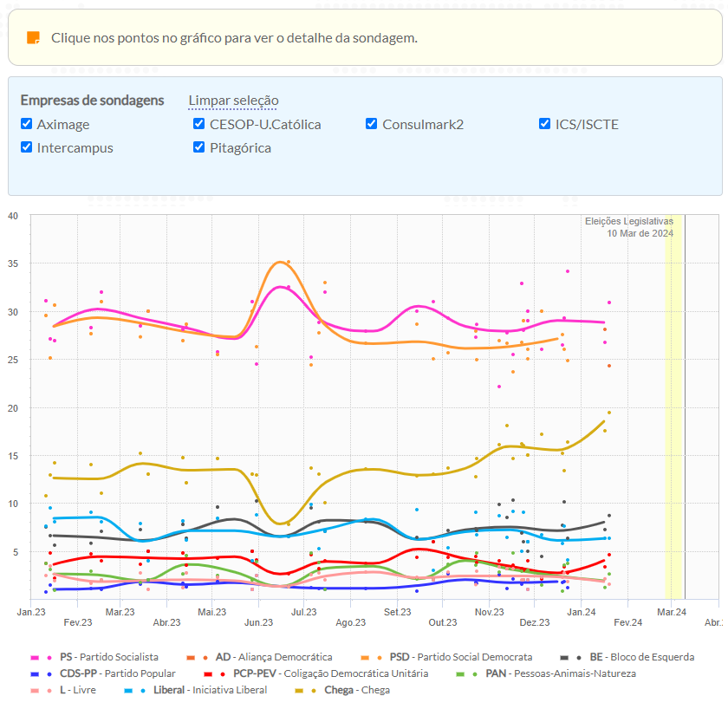Click the orange note icon in the info box
This screenshot has height=709, width=728.
click(x=34, y=38)
